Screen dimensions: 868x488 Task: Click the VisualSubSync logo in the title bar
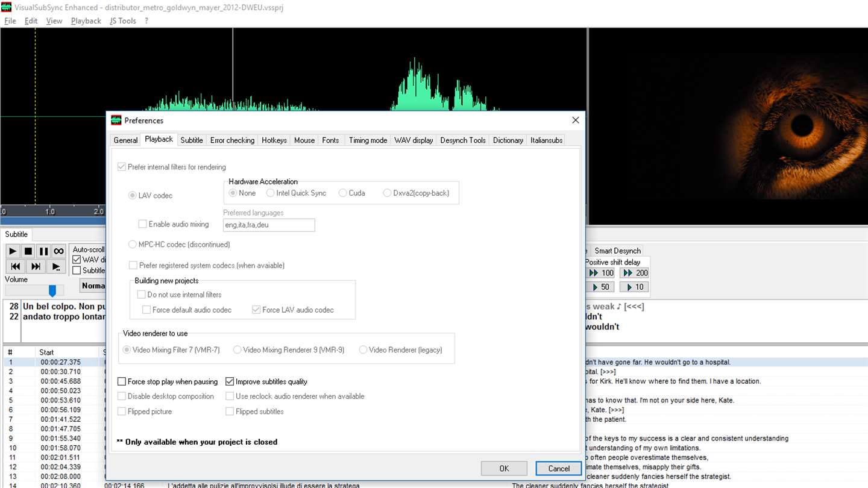7,7
